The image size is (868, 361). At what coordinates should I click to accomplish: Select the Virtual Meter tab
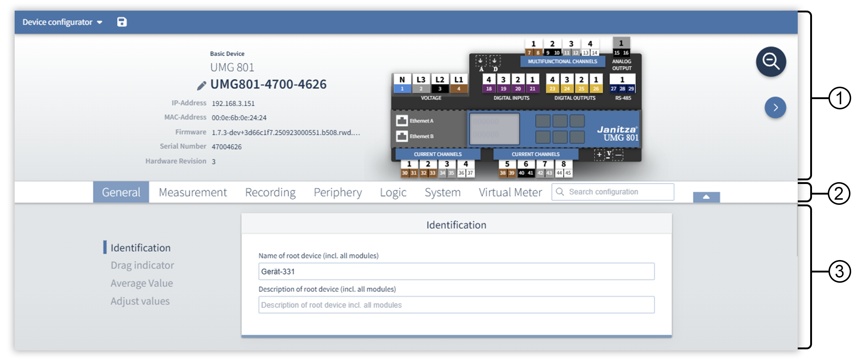[510, 192]
